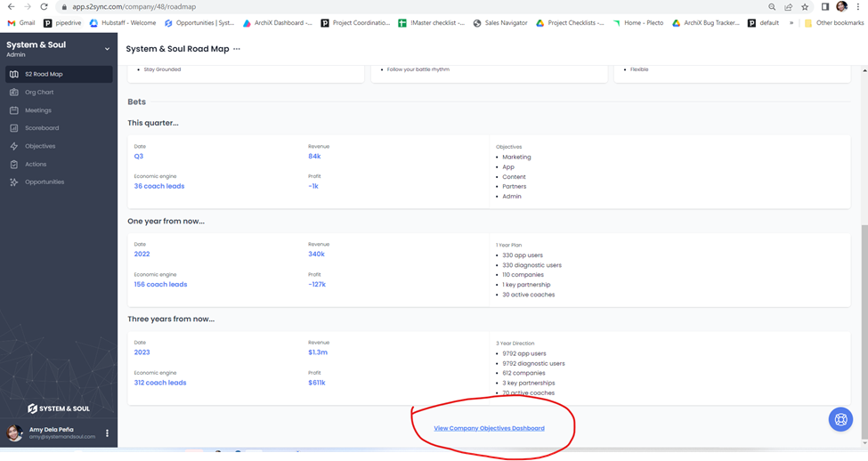Open View Company Objectives Dashboard link
The height and width of the screenshot is (461, 868).
coord(489,428)
